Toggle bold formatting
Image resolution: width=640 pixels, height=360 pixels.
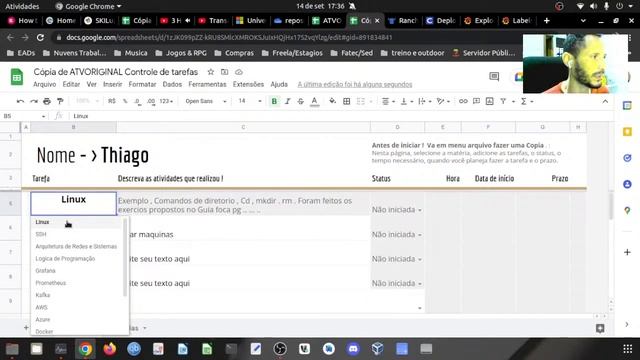click(274, 101)
